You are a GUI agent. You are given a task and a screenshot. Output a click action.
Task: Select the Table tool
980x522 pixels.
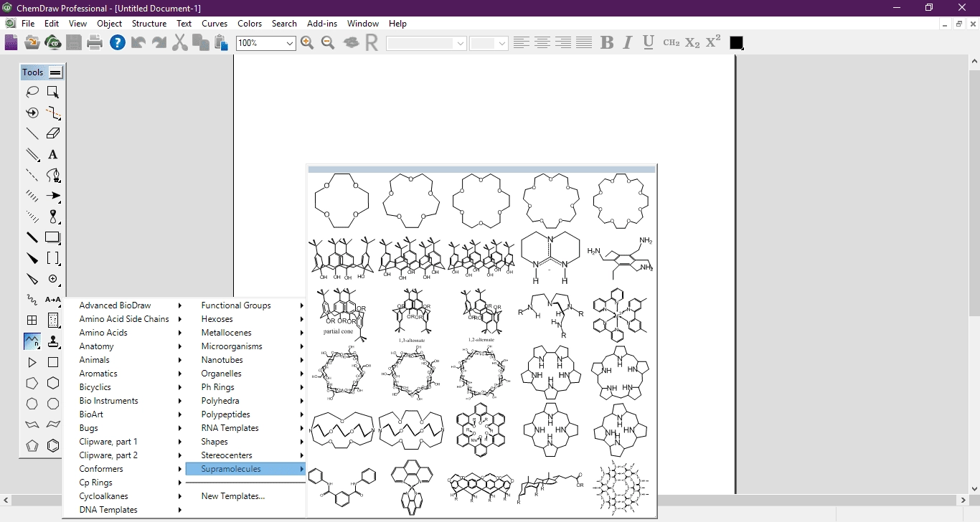[32, 321]
